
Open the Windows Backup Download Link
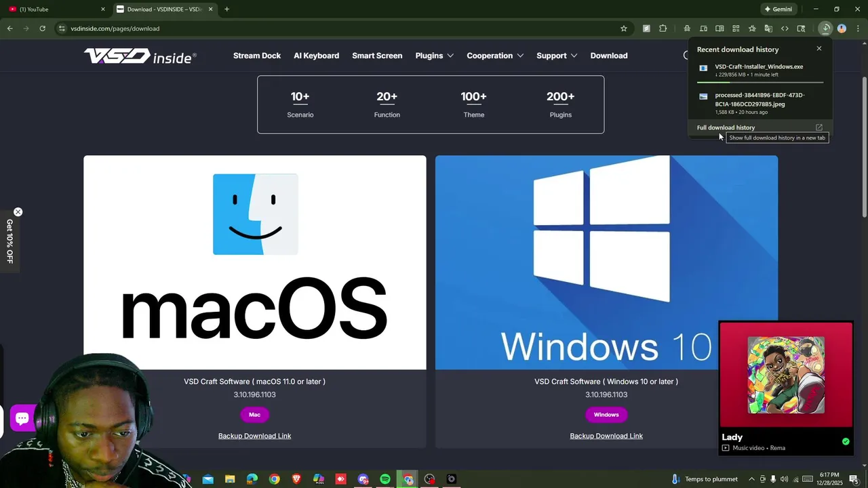606,436
